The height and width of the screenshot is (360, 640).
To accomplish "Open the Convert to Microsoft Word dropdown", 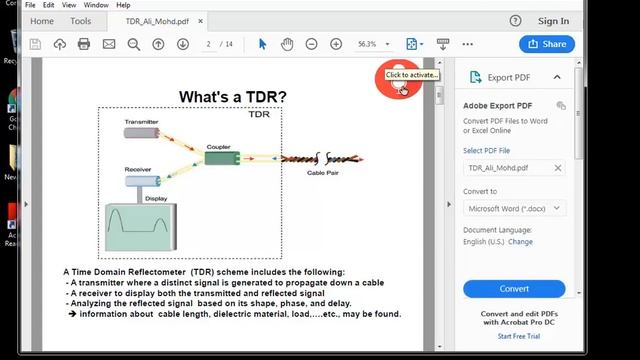I will [514, 209].
